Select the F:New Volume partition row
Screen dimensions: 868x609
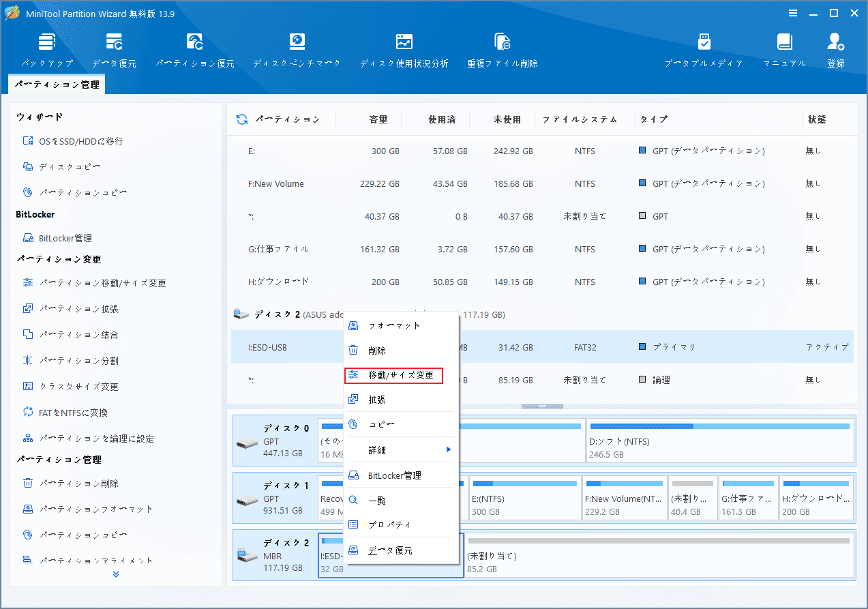pos(542,183)
